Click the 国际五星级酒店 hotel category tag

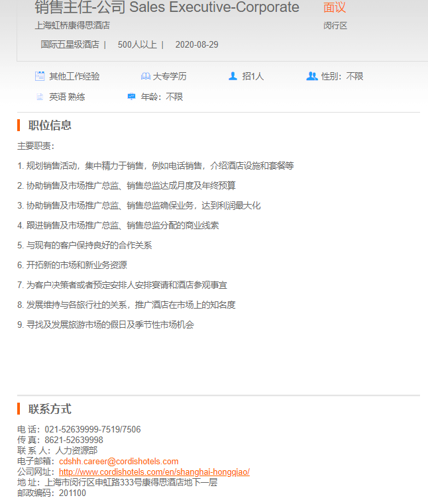click(70, 45)
